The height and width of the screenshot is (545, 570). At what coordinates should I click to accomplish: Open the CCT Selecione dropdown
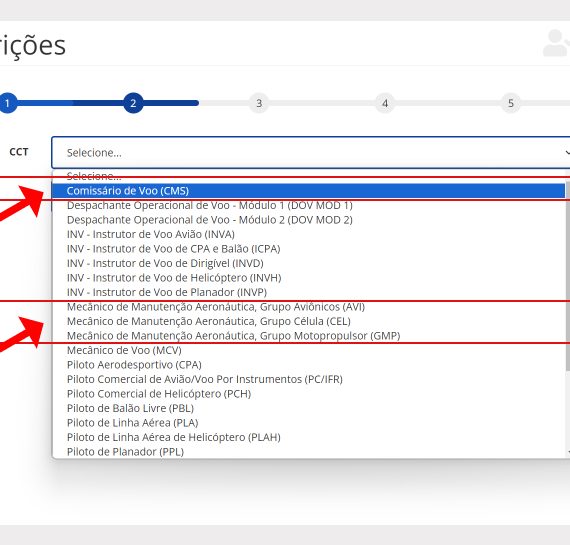(311, 152)
